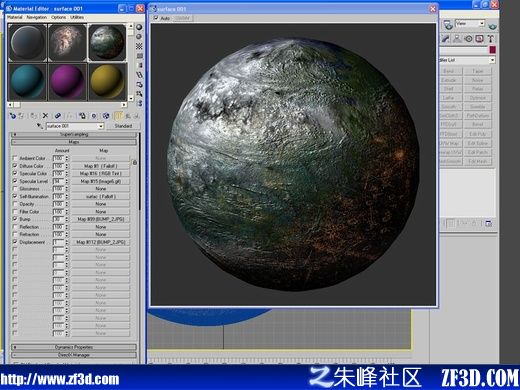Open the Material Editor Options icon
The image size is (520, 390).
139,85
